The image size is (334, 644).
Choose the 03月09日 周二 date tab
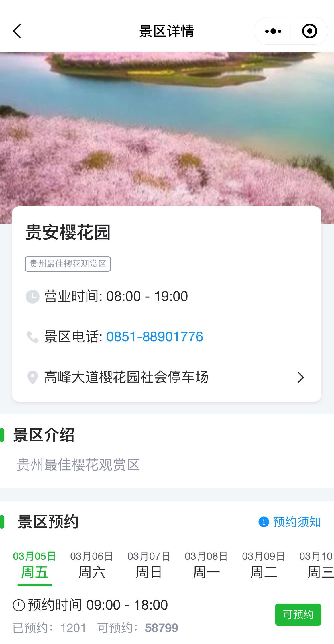click(264, 565)
